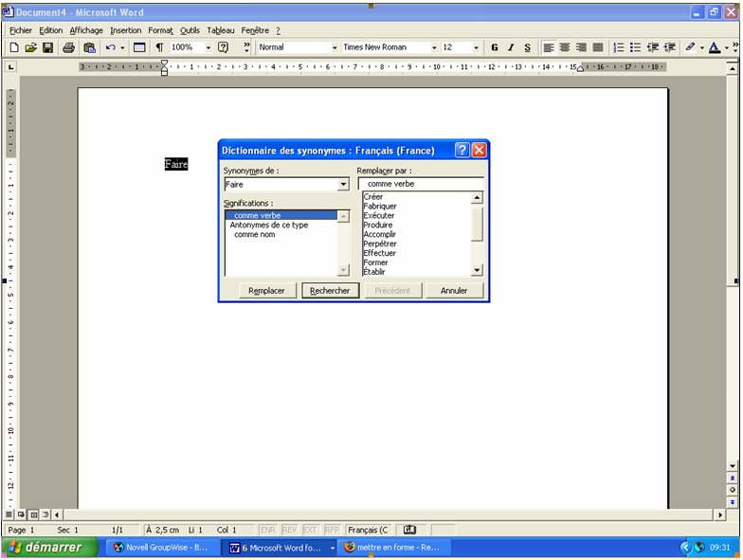Viewport: 743px width, 560px height.
Task: Click the Print icon in the toolbar
Action: point(69,47)
